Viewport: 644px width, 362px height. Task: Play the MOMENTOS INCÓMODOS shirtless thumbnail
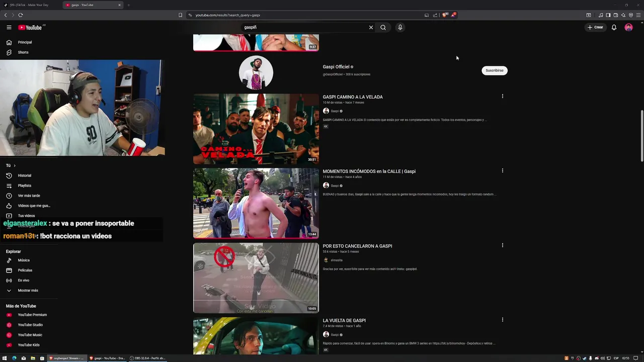(x=256, y=203)
